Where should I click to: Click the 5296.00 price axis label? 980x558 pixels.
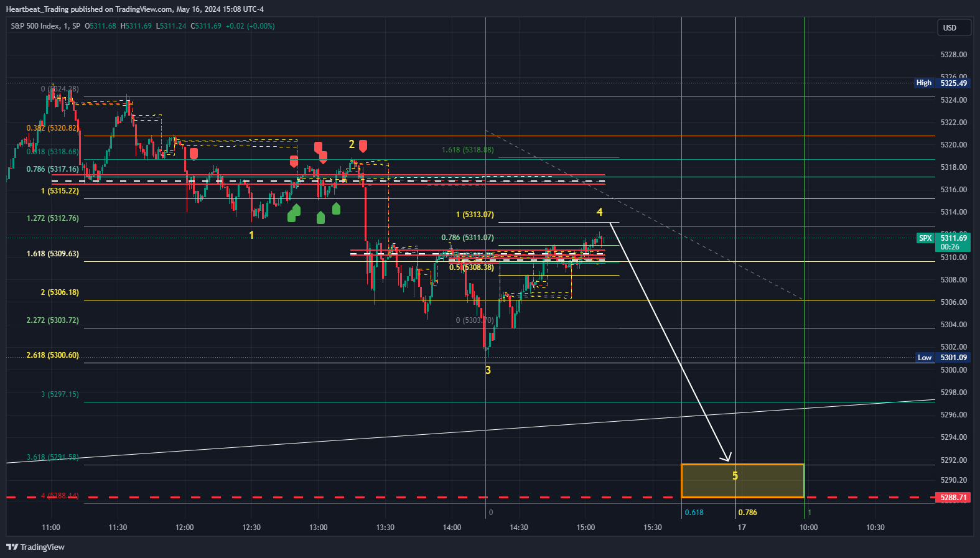(954, 415)
